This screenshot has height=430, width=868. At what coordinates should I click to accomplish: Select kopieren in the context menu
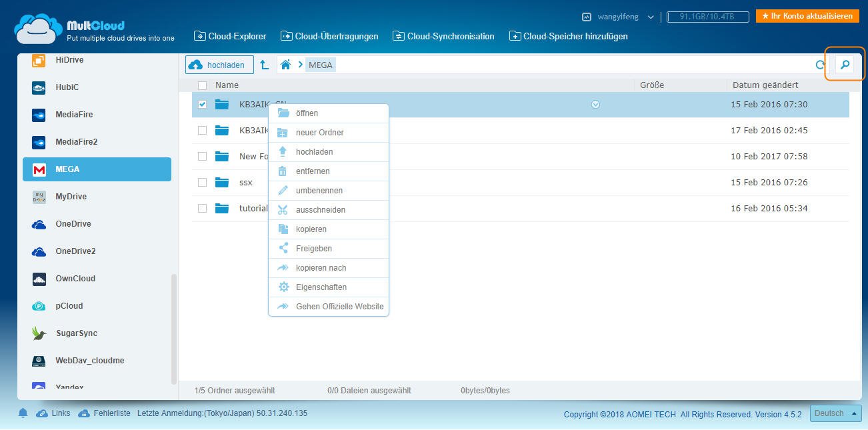point(329,229)
